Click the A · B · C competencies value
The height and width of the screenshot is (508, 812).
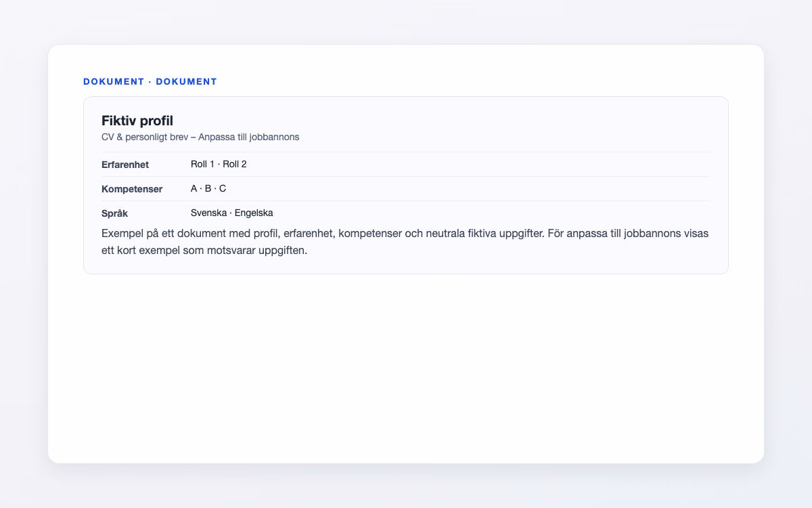tap(208, 188)
